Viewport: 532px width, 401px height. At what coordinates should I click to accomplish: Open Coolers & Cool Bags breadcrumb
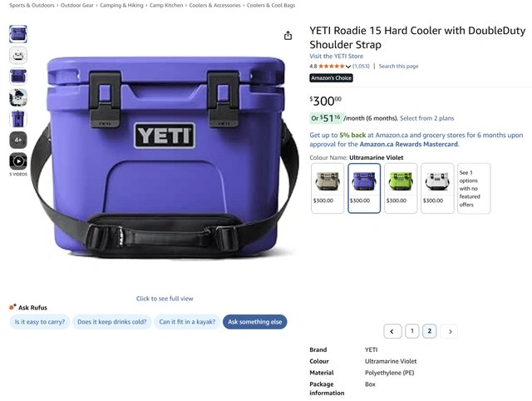click(x=271, y=6)
